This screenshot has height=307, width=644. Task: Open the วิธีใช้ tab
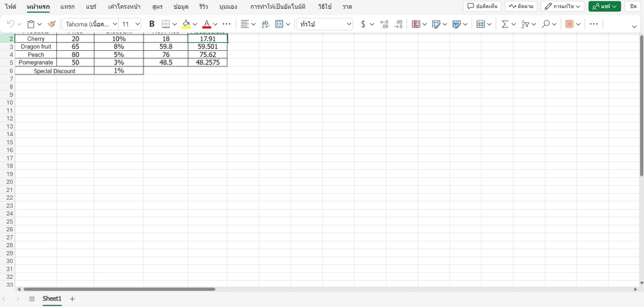coord(325,7)
